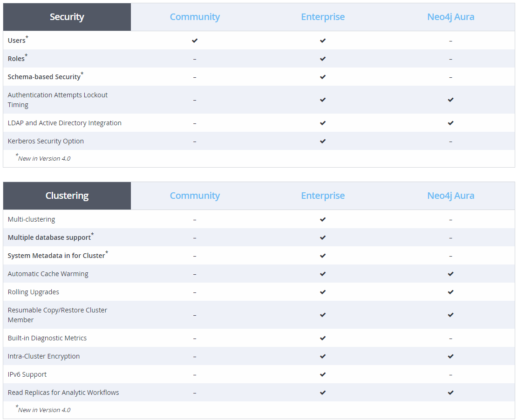Screen dimensions: 518x420
Task: Click Enterprise checkmark for System Metadata in for Cluster
Action: click(x=323, y=256)
